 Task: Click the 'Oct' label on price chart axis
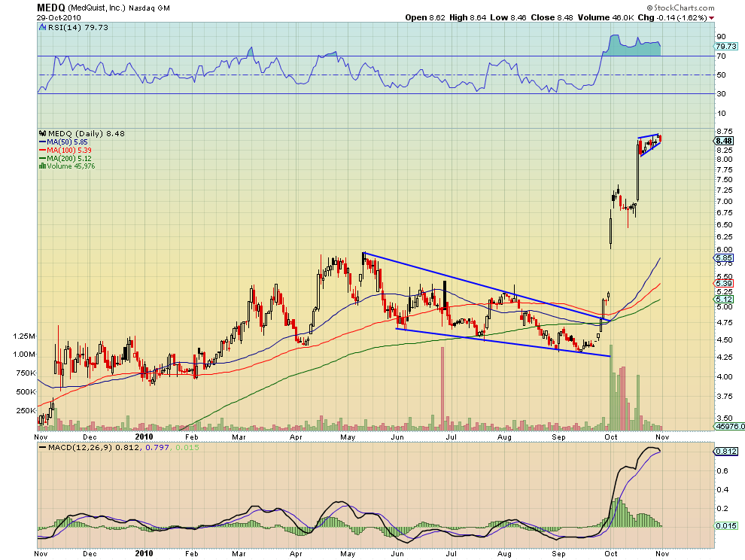tap(611, 437)
